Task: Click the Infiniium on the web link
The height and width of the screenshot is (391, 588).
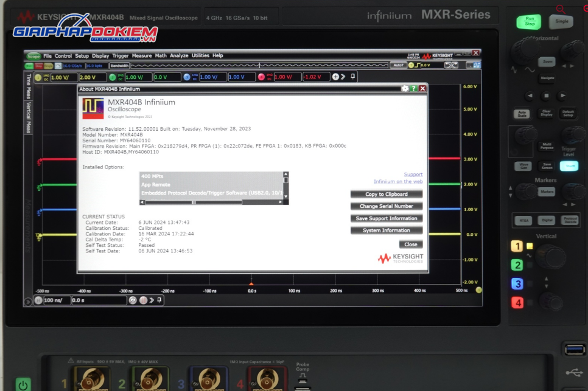Action: coord(398,182)
